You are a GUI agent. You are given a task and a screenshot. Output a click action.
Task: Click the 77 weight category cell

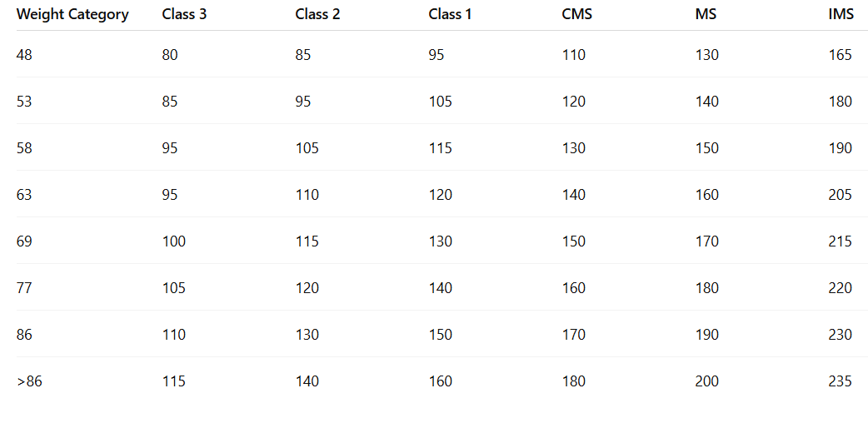pyautogui.click(x=25, y=288)
